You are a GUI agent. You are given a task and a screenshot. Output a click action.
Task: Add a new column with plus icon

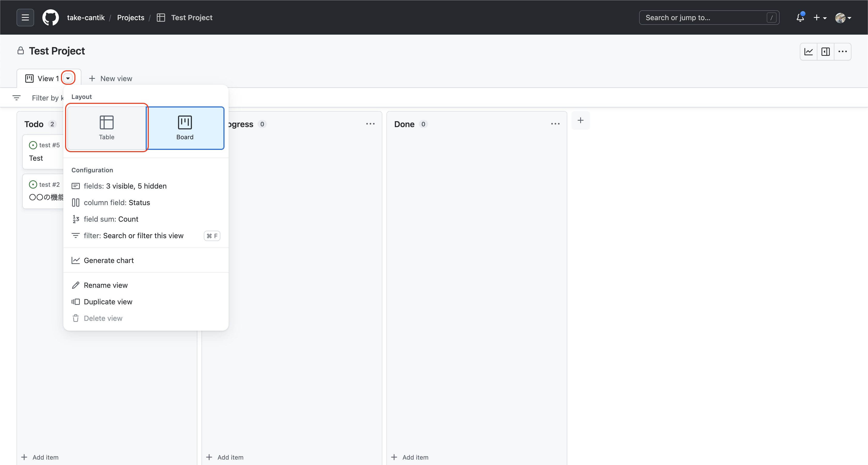click(x=580, y=120)
